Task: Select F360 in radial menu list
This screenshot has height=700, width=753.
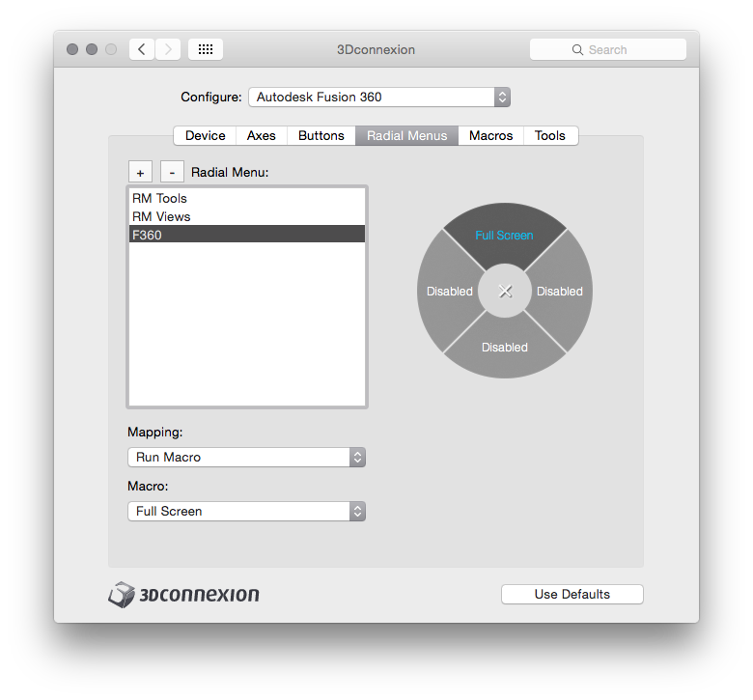Action: pos(247,235)
